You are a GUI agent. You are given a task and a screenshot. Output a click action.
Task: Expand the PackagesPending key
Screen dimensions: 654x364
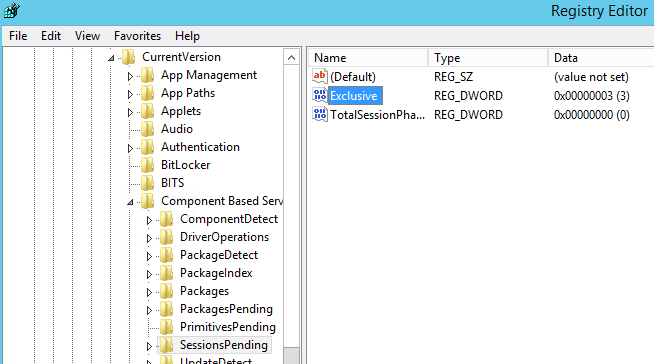pyautogui.click(x=149, y=310)
